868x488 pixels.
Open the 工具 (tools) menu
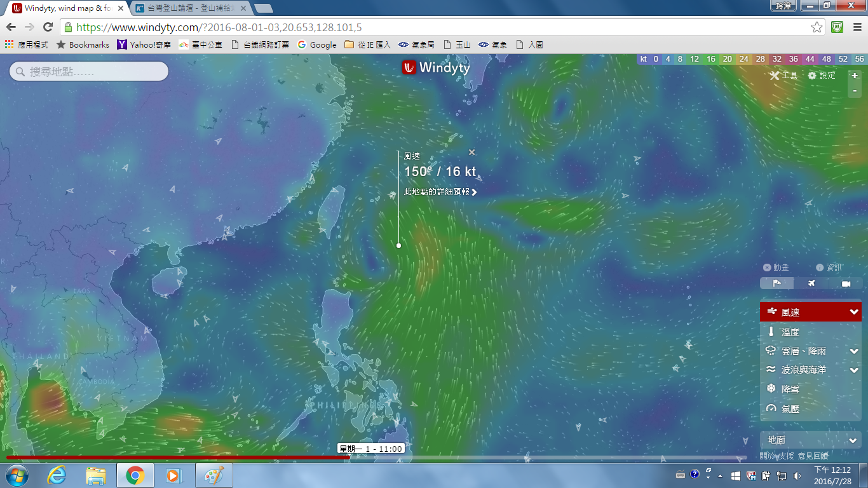point(783,76)
